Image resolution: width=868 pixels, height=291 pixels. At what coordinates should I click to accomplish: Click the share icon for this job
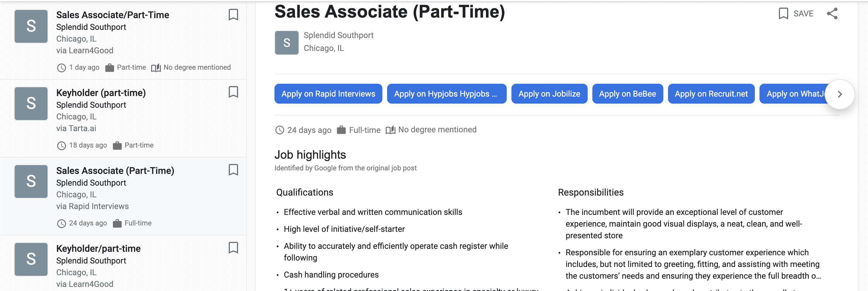pos(832,14)
